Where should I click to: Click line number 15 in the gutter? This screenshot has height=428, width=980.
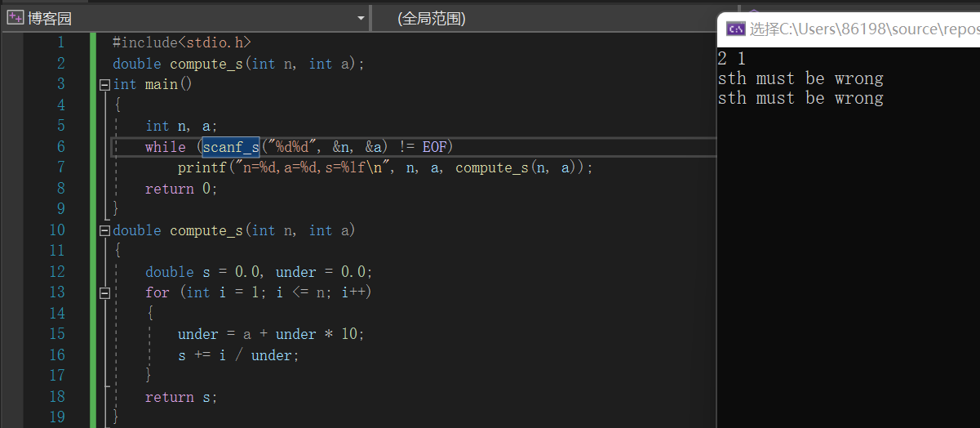(57, 334)
